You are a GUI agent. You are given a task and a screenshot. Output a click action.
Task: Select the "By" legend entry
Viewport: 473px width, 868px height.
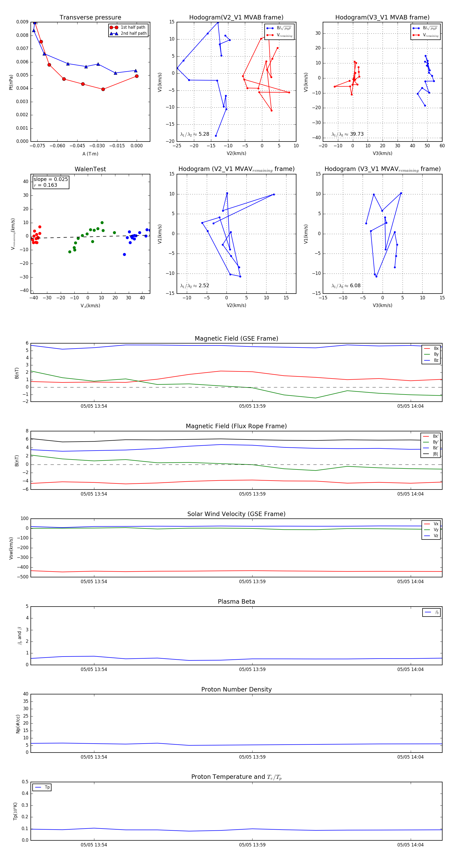pos(431,355)
